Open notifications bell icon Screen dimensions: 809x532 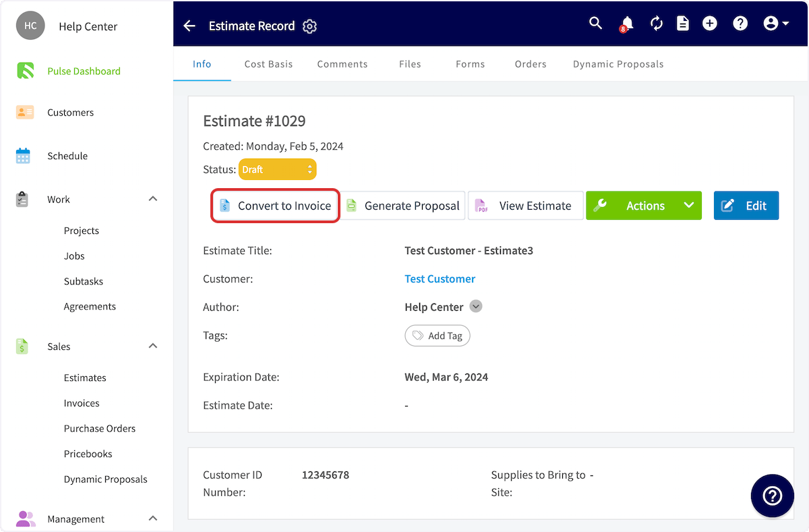[626, 24]
